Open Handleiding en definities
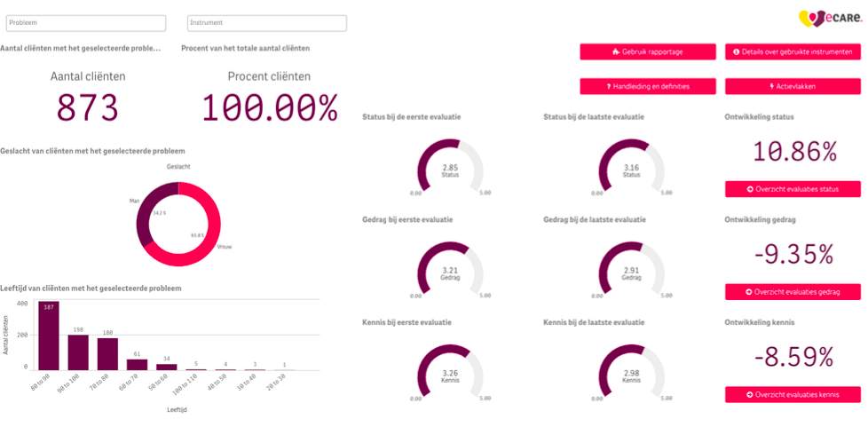 click(648, 86)
